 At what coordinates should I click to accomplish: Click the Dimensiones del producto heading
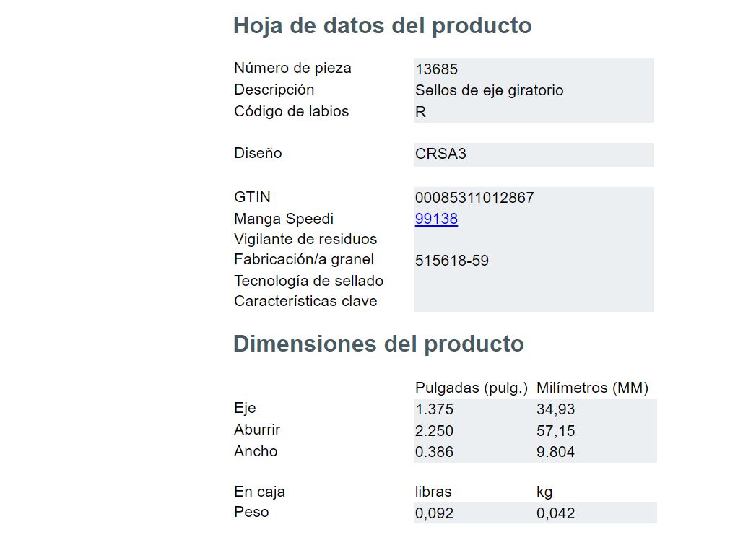tap(378, 344)
